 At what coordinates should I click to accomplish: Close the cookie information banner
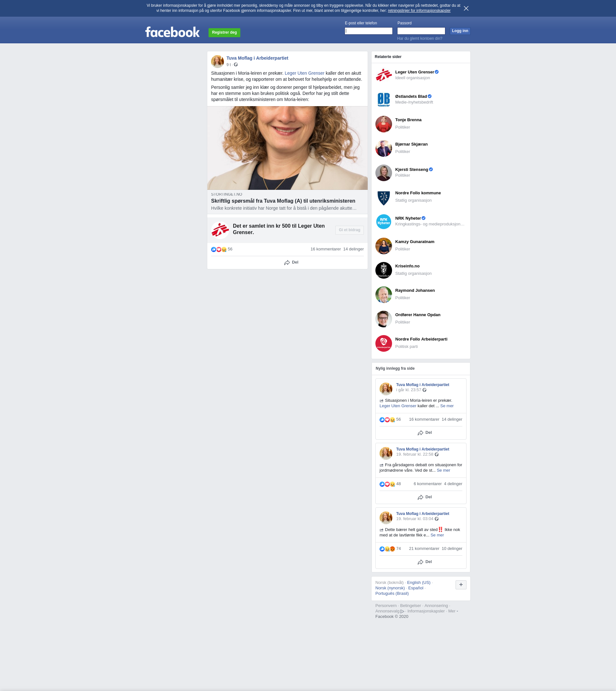point(466,8)
